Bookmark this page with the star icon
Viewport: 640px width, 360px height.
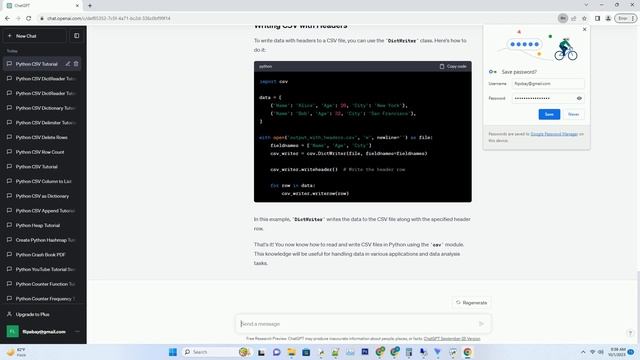coord(584,18)
